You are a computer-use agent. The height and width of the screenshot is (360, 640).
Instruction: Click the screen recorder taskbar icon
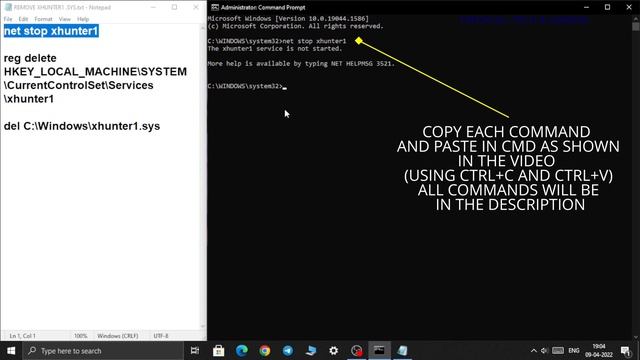[x=356, y=351]
